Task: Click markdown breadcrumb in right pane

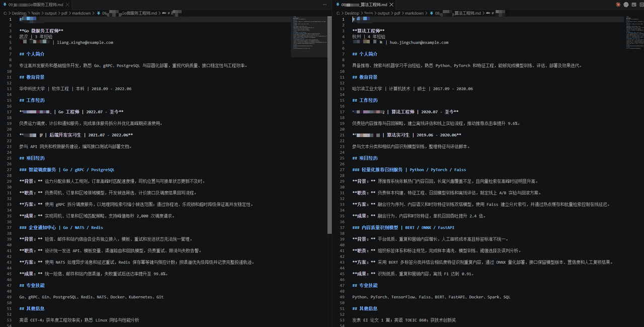Action: tap(415, 13)
